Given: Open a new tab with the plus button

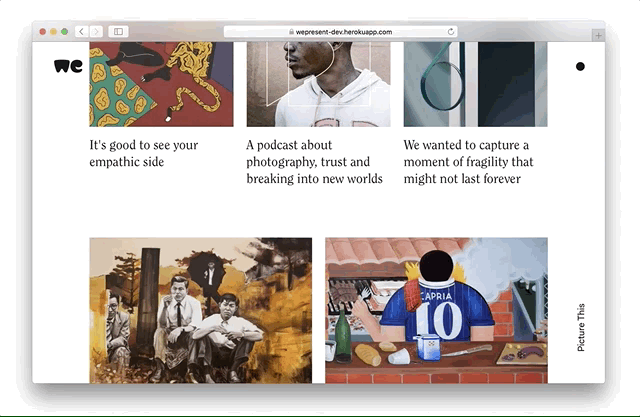Looking at the screenshot, I should tap(598, 35).
